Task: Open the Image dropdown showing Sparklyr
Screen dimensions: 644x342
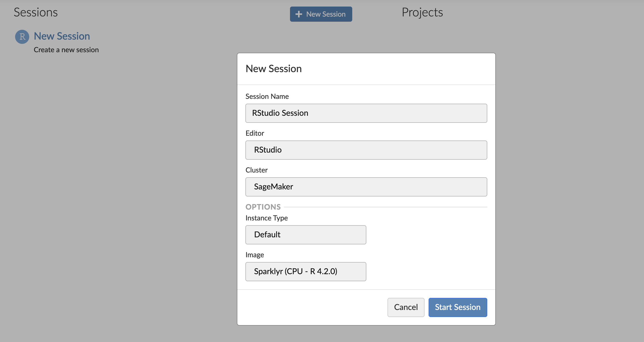Action: (x=306, y=272)
